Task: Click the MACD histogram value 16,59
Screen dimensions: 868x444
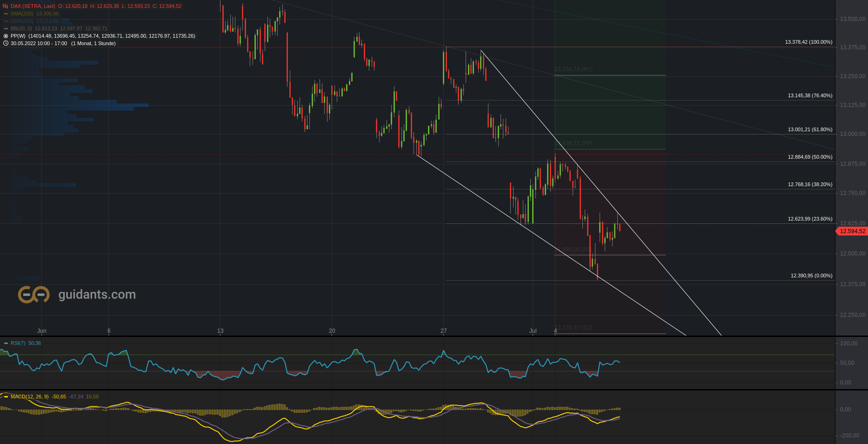Action: pos(92,397)
